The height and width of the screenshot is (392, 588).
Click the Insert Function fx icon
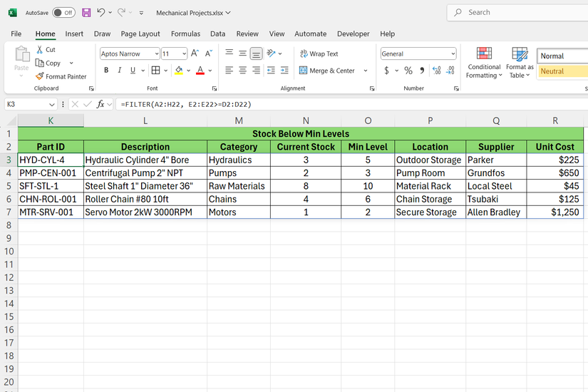[100, 104]
